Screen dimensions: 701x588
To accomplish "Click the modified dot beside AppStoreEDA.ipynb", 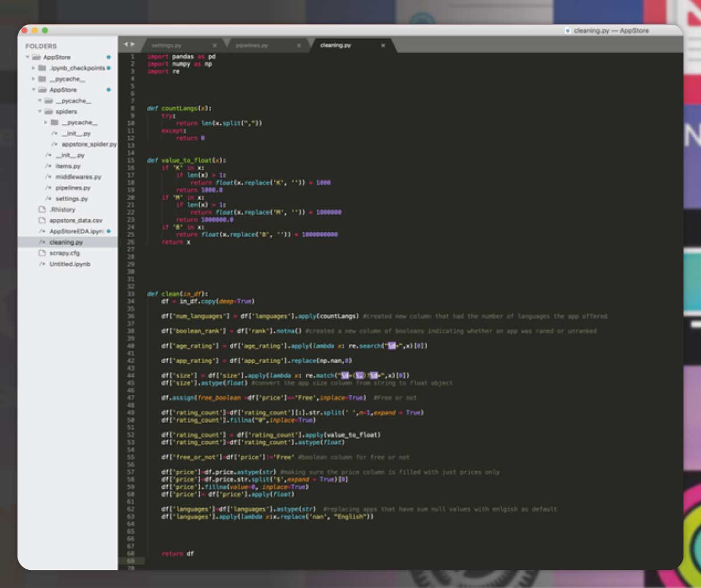I will 109,231.
